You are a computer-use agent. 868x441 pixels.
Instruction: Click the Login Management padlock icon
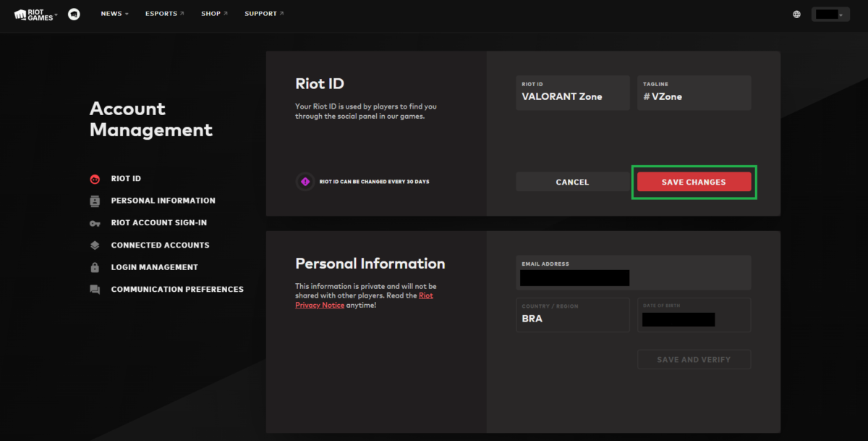tap(95, 267)
